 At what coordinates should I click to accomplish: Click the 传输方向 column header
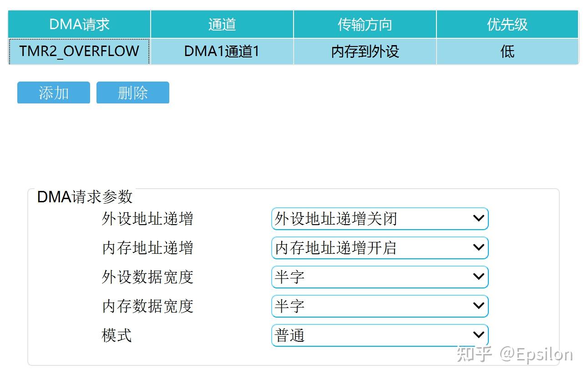tap(365, 24)
